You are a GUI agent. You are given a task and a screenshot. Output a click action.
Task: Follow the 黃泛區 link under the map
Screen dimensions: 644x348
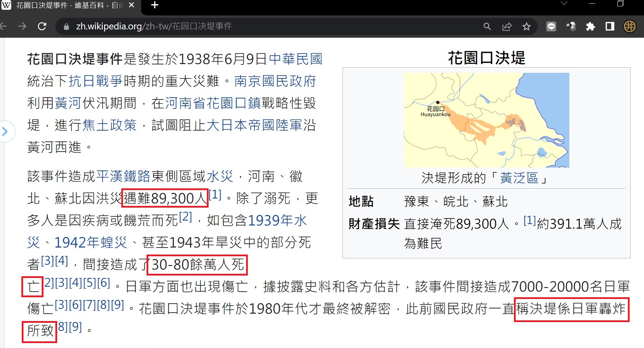[519, 178]
